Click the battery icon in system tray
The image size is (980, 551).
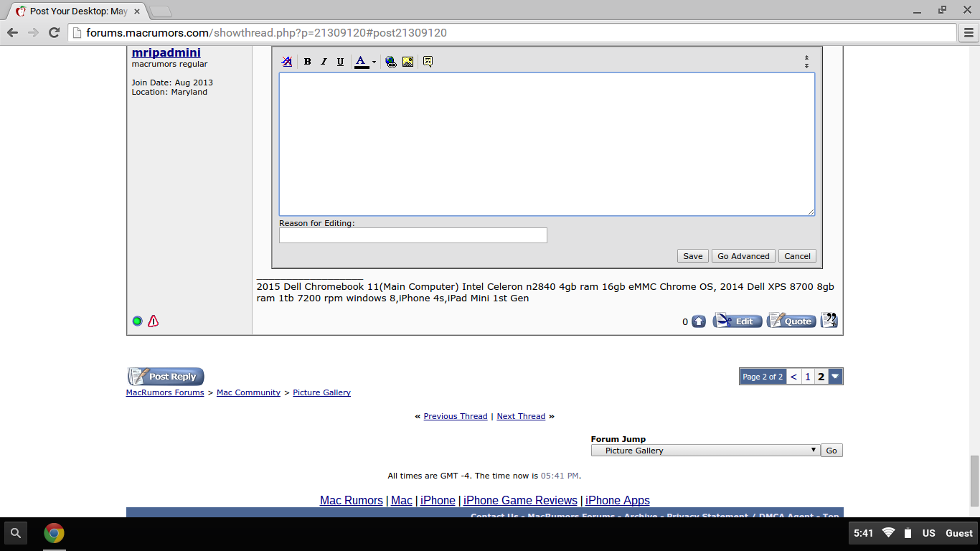[x=908, y=533]
